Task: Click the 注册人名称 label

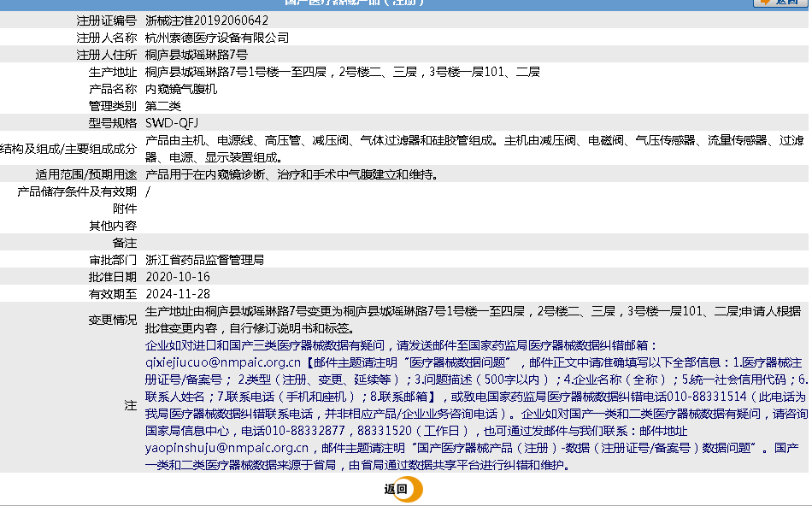Action: point(106,38)
